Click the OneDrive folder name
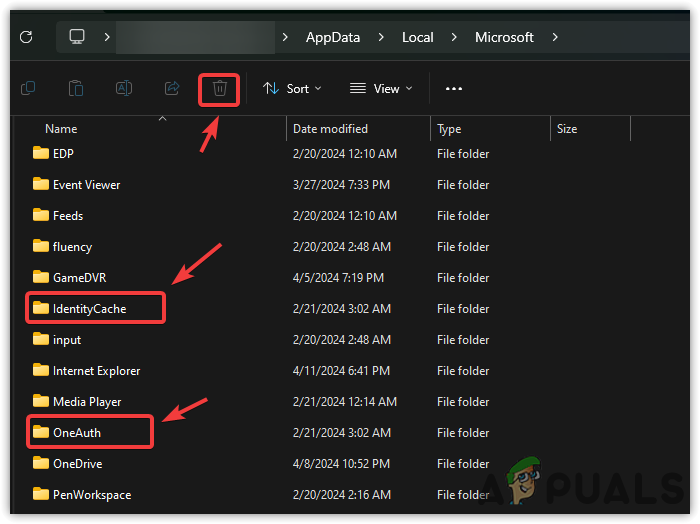The width and height of the screenshot is (700, 524). click(78, 464)
